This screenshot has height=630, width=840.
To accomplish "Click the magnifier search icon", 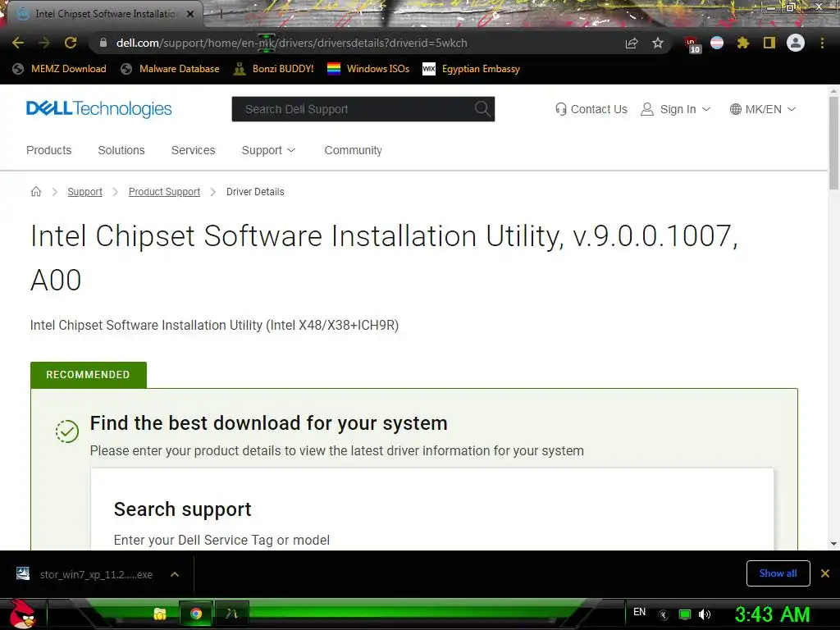I will [x=482, y=109].
